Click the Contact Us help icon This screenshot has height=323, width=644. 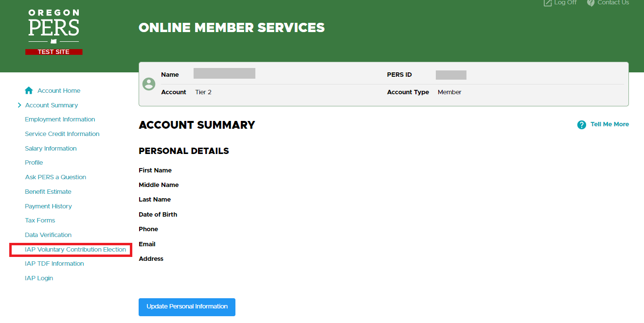tap(590, 2)
